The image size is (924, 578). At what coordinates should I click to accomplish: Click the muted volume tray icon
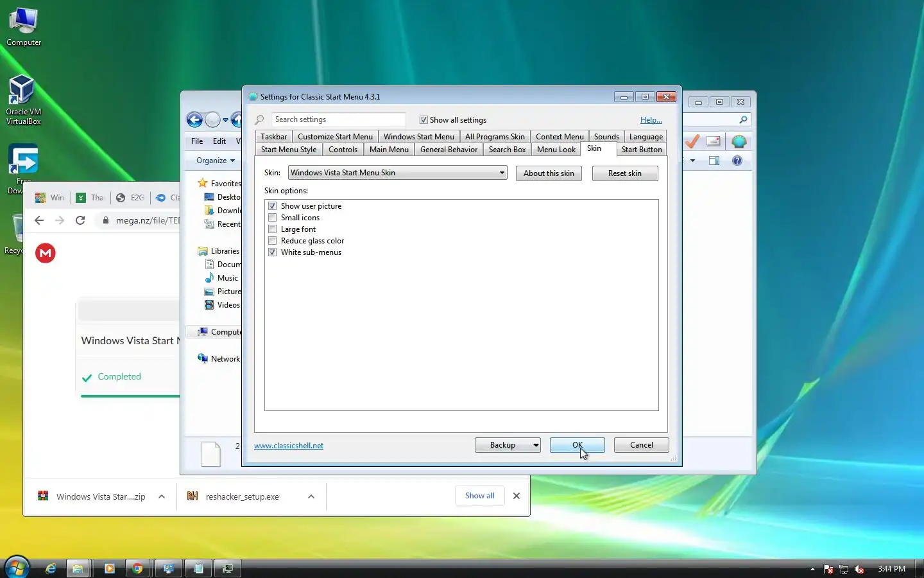pyautogui.click(x=859, y=569)
